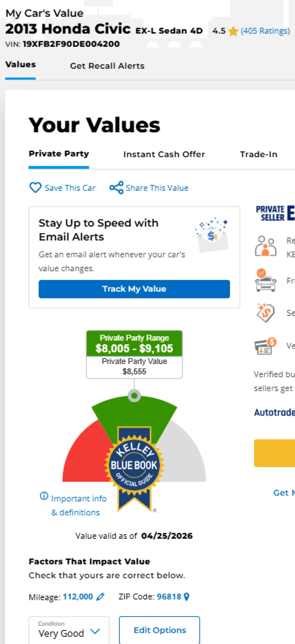Click the location pin next to ZIP code
The image size is (295, 644).
coord(186,597)
